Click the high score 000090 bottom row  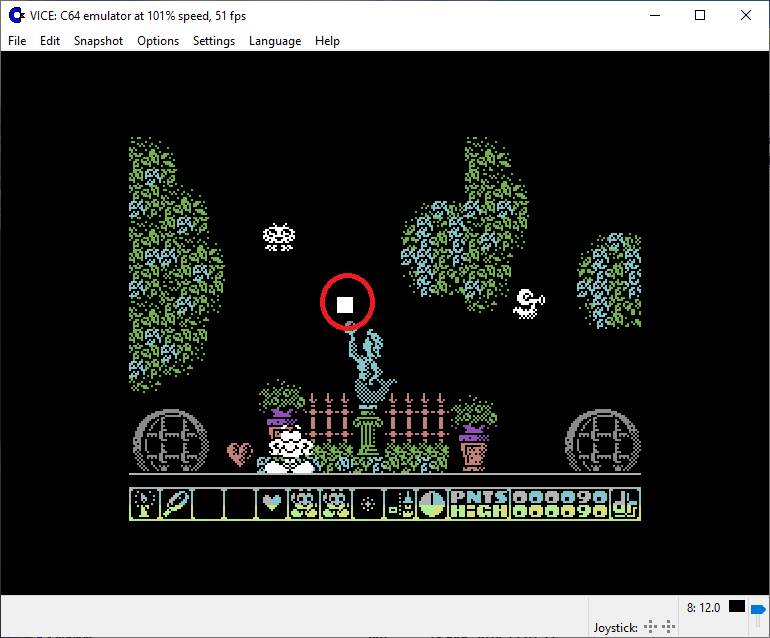(x=559, y=511)
